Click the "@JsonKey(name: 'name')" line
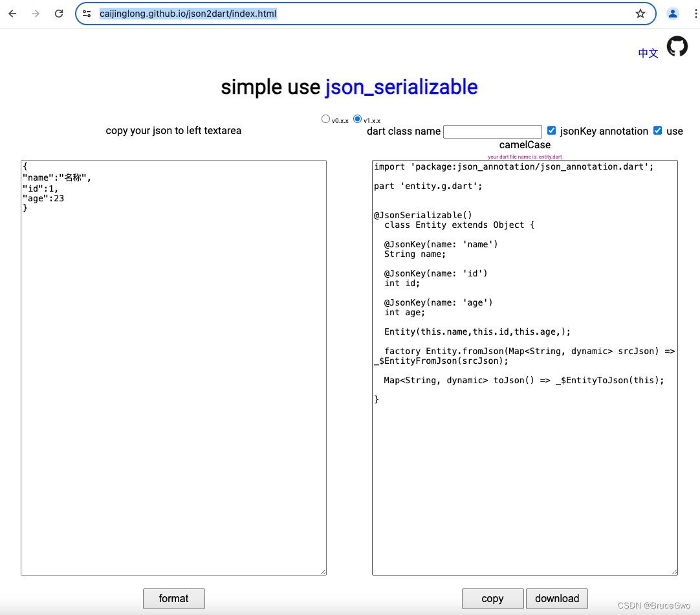 [x=441, y=244]
